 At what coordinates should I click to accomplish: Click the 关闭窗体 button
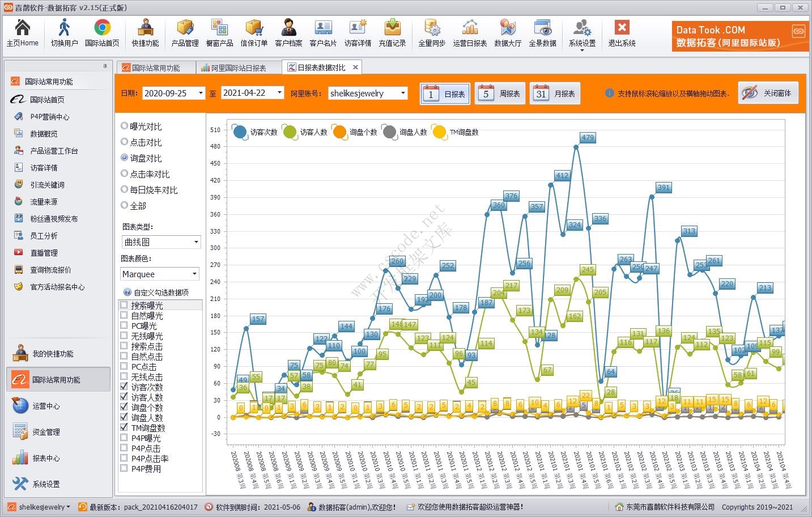tap(768, 93)
